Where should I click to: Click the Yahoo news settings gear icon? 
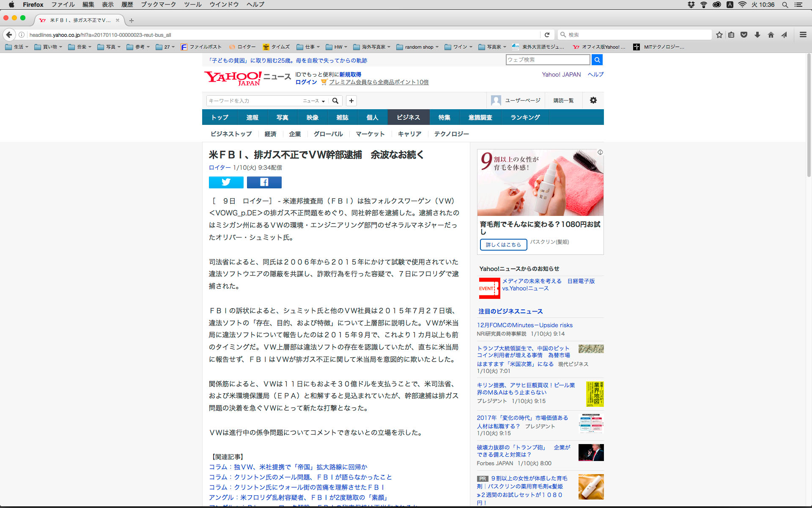click(x=593, y=100)
